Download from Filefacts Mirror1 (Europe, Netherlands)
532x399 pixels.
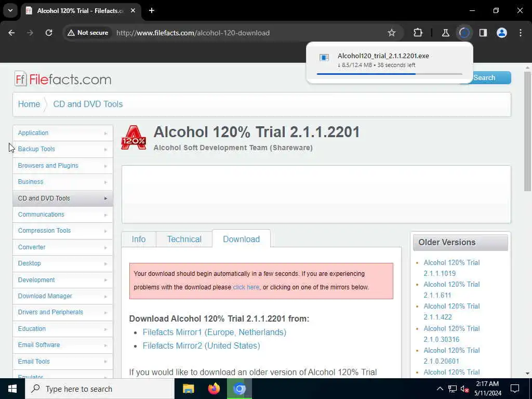click(x=215, y=332)
